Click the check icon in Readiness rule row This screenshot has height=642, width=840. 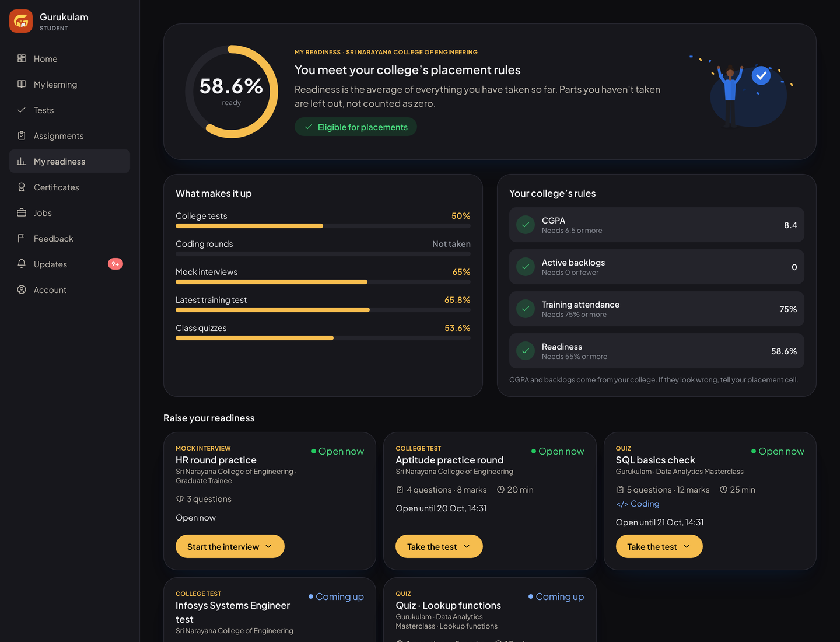pyautogui.click(x=526, y=351)
